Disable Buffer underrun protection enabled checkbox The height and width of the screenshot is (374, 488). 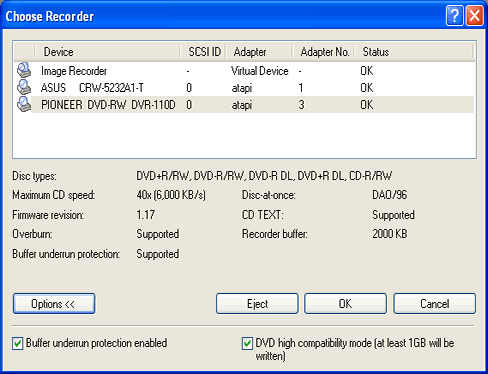(18, 343)
